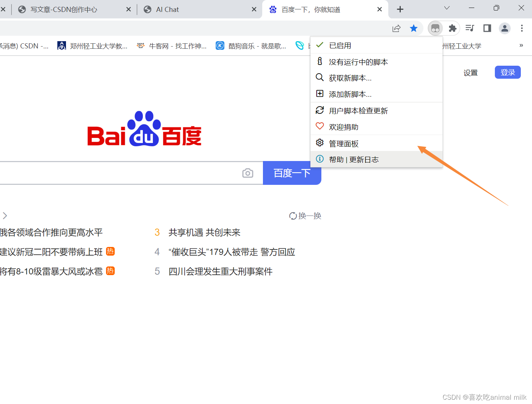Click the teal bookmark favicon after 酷狗音乐

pyautogui.click(x=300, y=45)
